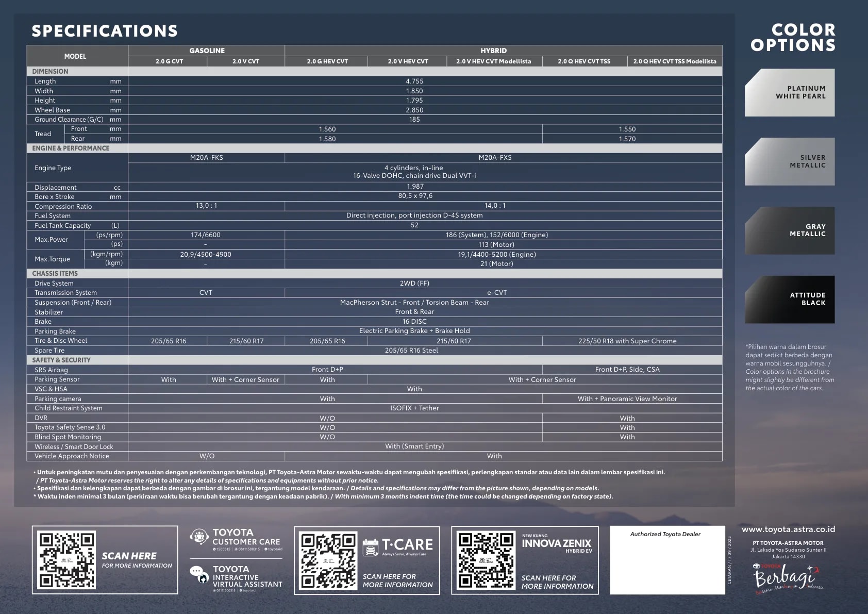Select the "2.0 Q HEV CVT TSS Modellista" header

675,61
